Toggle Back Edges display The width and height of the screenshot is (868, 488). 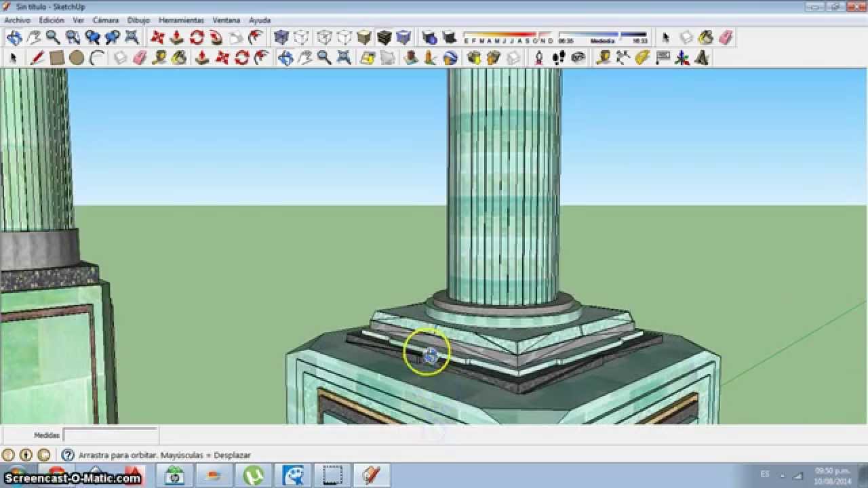(x=301, y=37)
